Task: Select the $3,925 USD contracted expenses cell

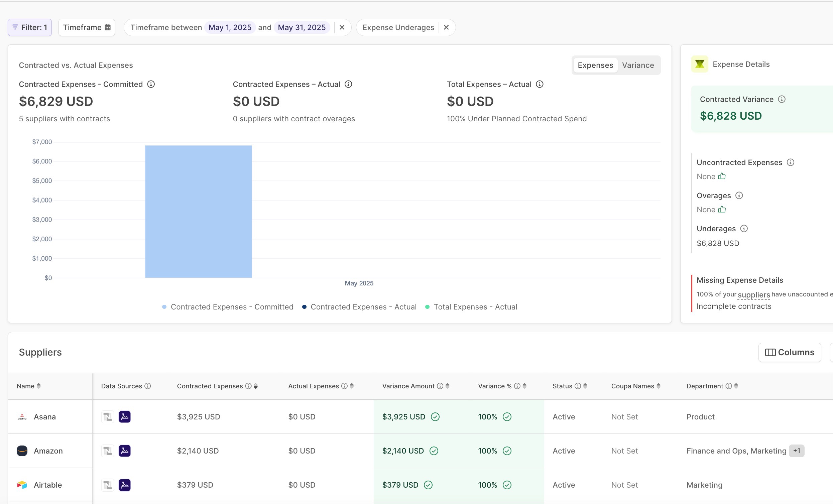Action: click(199, 417)
